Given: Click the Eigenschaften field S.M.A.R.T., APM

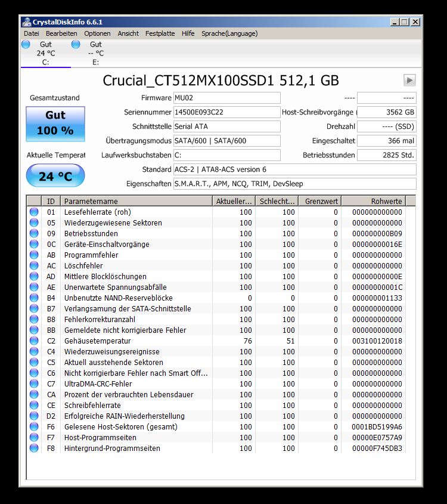Looking at the screenshot, I should pos(295,184).
